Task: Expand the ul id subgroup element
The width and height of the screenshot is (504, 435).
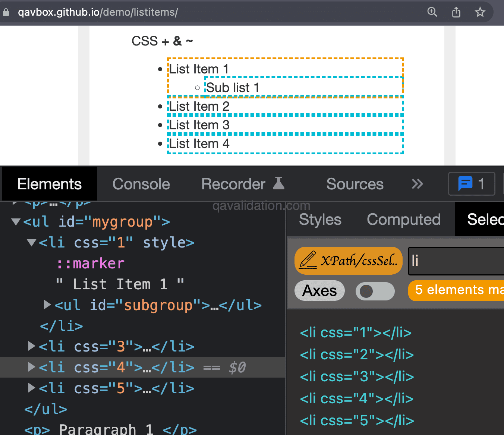Action: click(x=47, y=305)
